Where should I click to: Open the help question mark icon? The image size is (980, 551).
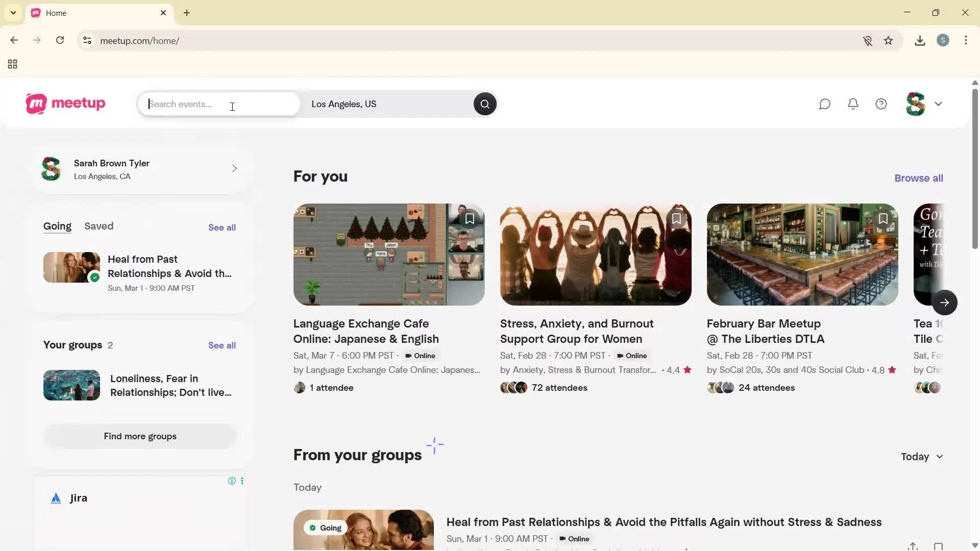(x=881, y=104)
